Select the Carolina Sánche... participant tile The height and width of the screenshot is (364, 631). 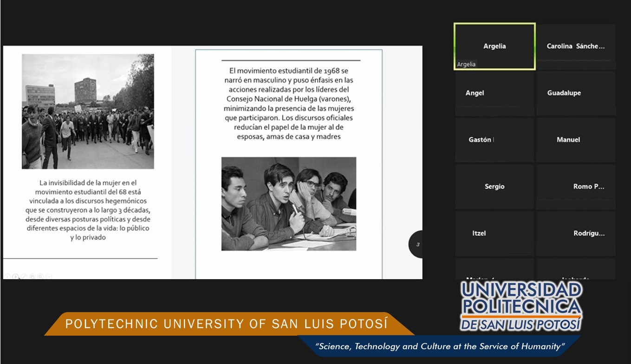pyautogui.click(x=576, y=46)
